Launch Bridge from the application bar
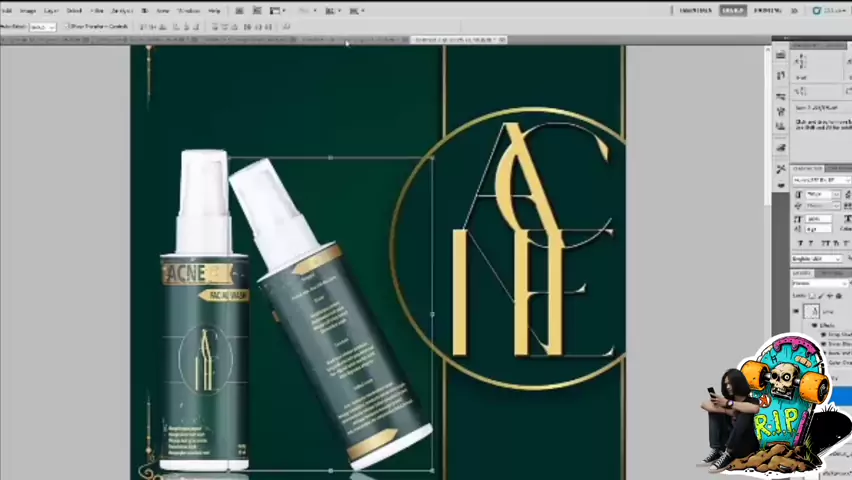Image resolution: width=852 pixels, height=480 pixels. pos(238,10)
